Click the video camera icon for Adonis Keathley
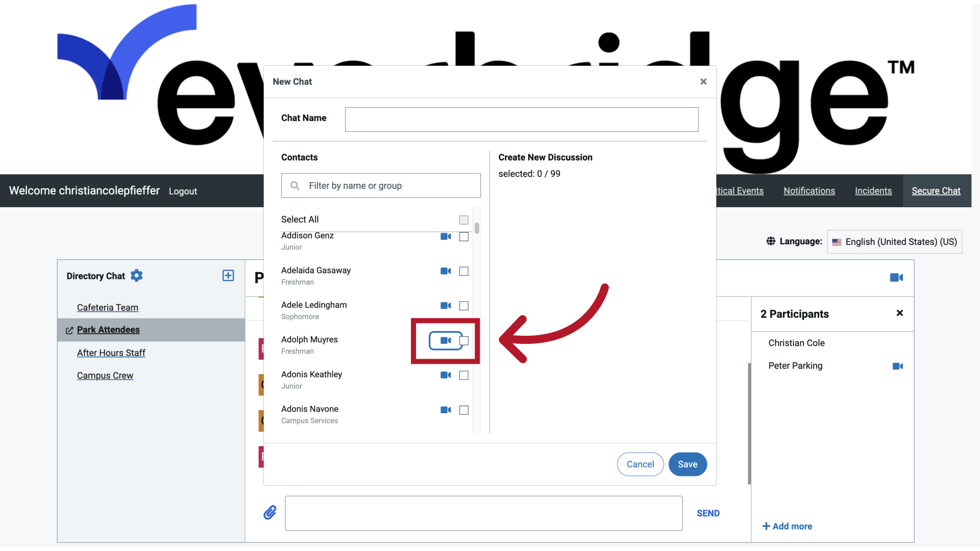This screenshot has height=551, width=980. (446, 375)
